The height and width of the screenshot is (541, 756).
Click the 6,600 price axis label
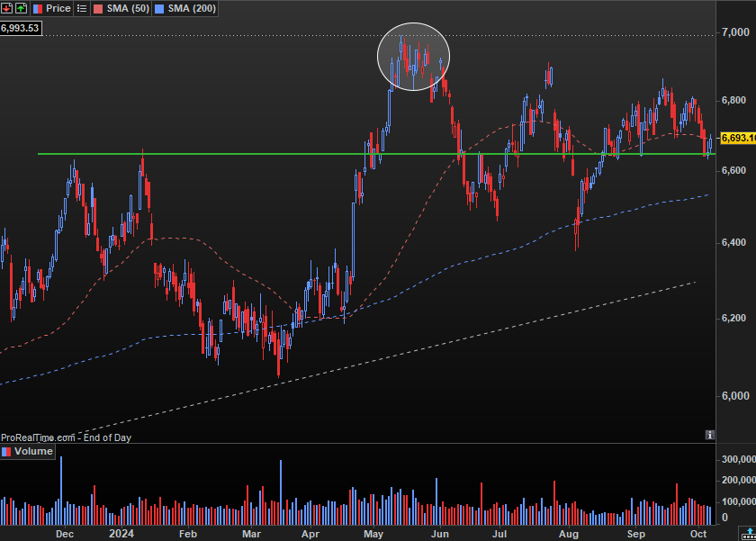pyautogui.click(x=733, y=171)
